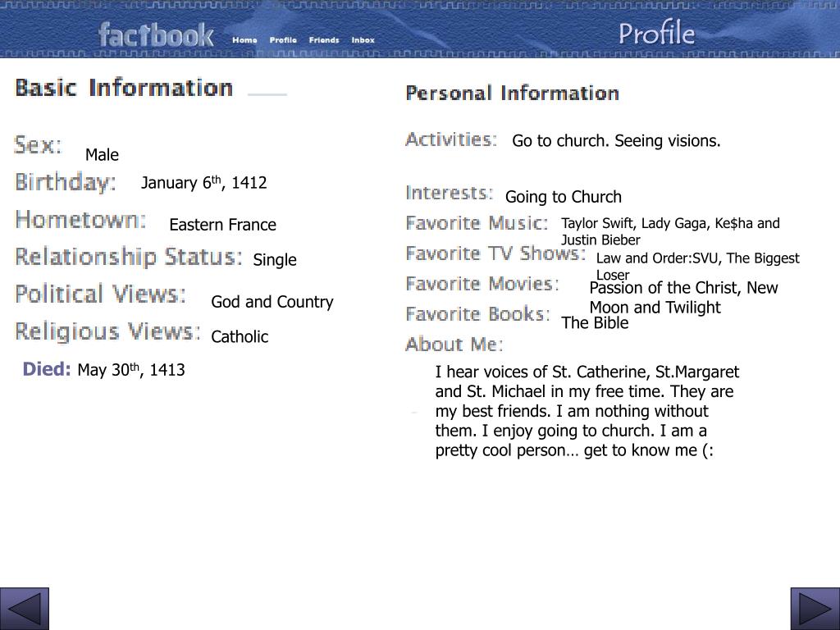
Task: Click the Died date May 30th, 1413
Action: (x=131, y=370)
